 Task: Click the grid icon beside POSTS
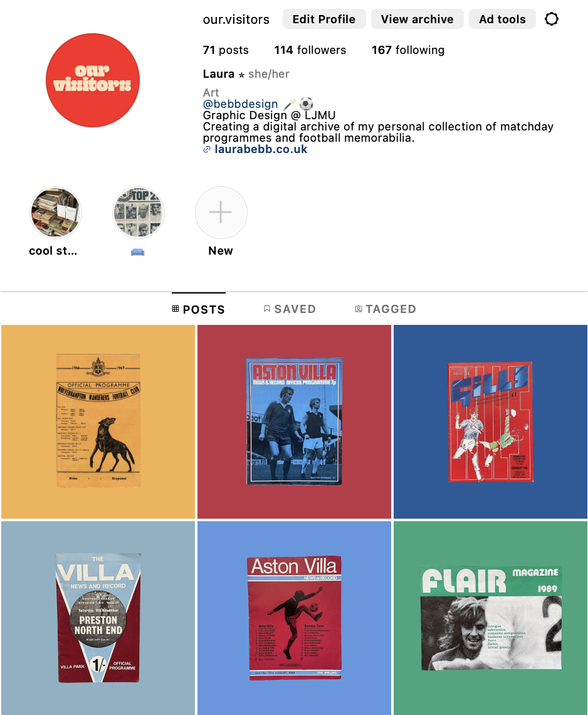click(x=176, y=309)
